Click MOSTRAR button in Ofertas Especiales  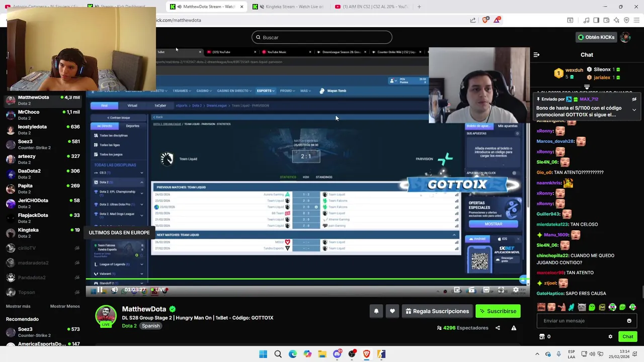[493, 224]
